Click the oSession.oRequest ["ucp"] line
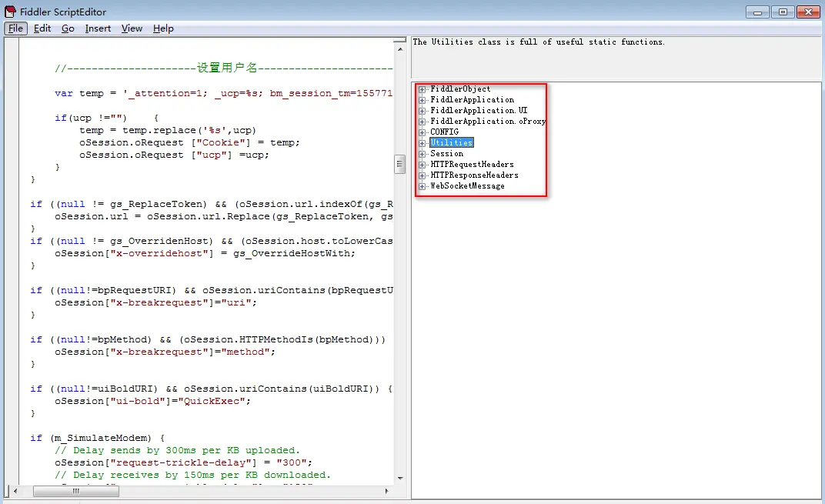This screenshot has width=825, height=504. 174,155
